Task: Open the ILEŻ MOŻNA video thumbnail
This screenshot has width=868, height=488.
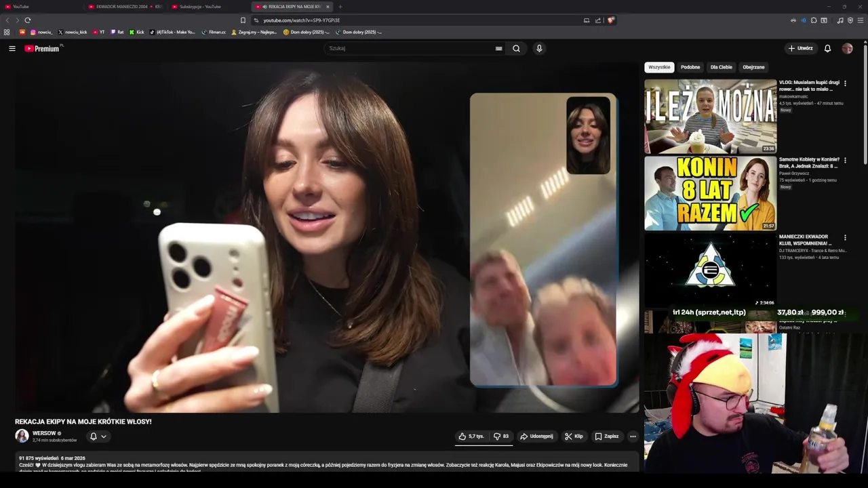Action: coord(710,116)
